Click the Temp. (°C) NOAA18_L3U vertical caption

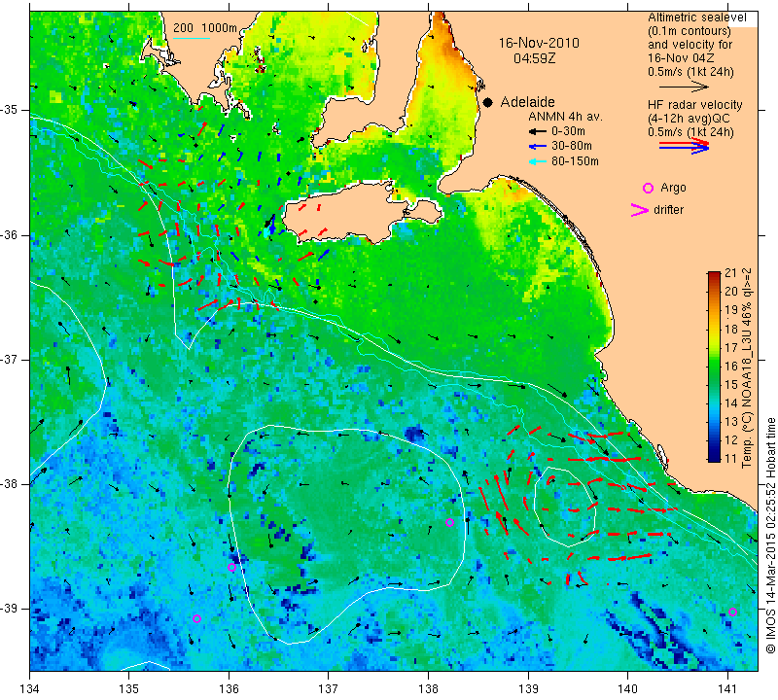click(x=747, y=367)
